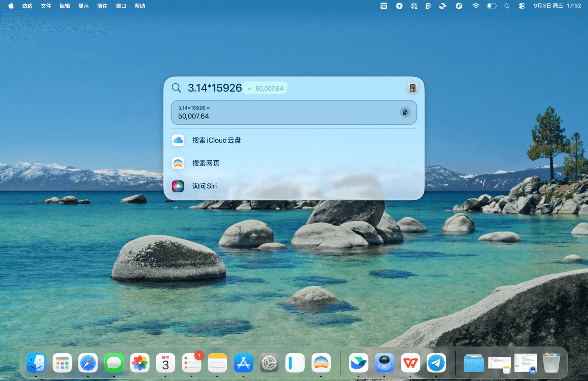This screenshot has height=381, width=588.
Task: Open Control Center from the menu bar
Action: pyautogui.click(x=521, y=6)
